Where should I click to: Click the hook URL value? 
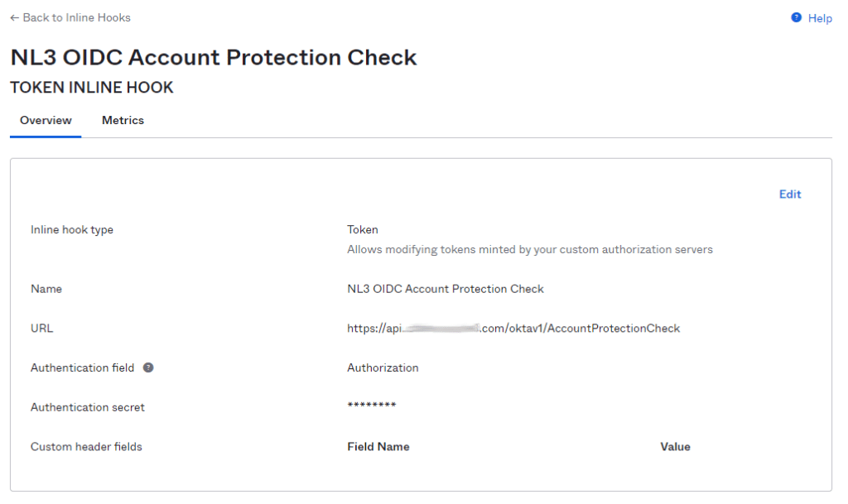(x=513, y=329)
